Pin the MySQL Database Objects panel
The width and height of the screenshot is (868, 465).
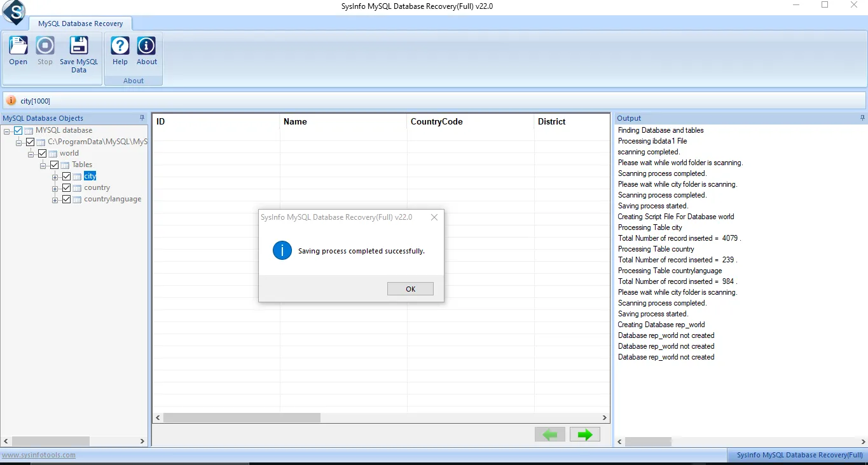tap(142, 118)
